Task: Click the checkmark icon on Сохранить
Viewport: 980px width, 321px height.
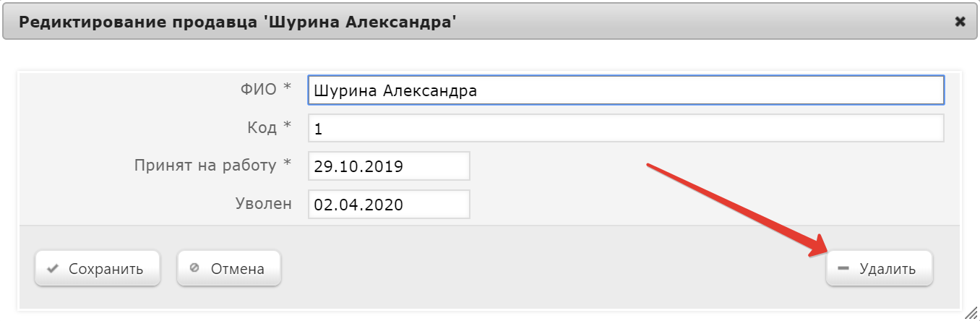Action: 52,269
